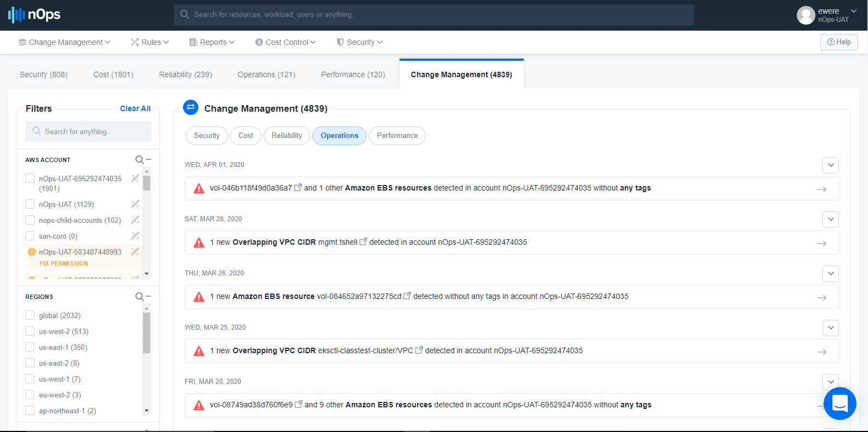Viewport: 868px width, 432px height.
Task: Select the Change Management (4839) tab
Action: (x=461, y=74)
